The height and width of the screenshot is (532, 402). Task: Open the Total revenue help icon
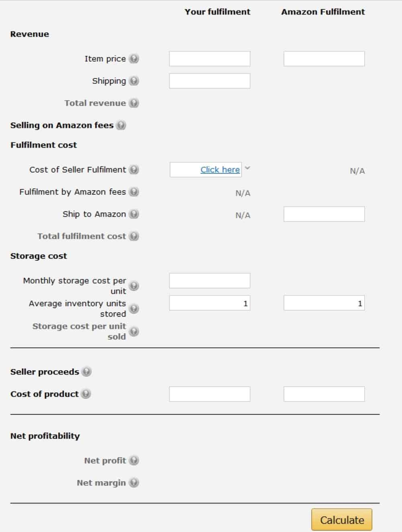click(134, 103)
